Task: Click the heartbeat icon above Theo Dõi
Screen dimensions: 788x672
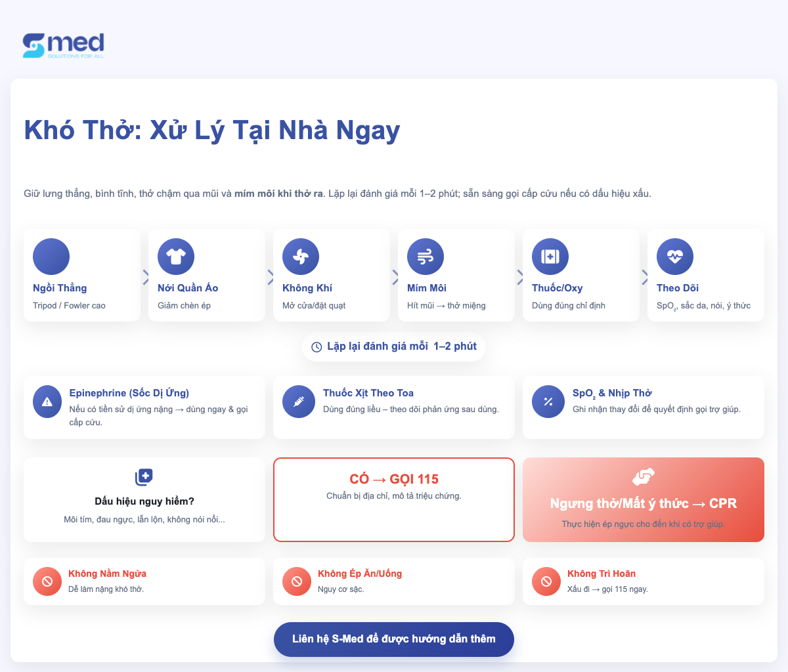Action: point(675,257)
